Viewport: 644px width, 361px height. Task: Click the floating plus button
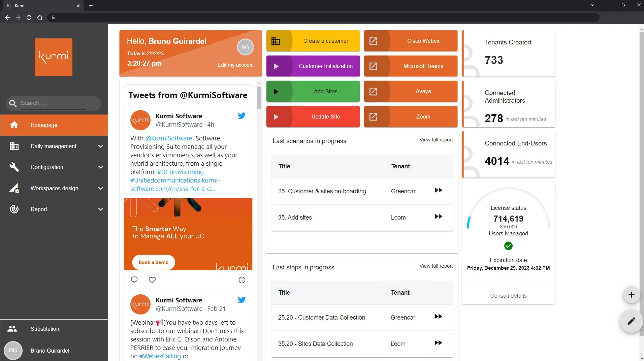(631, 295)
